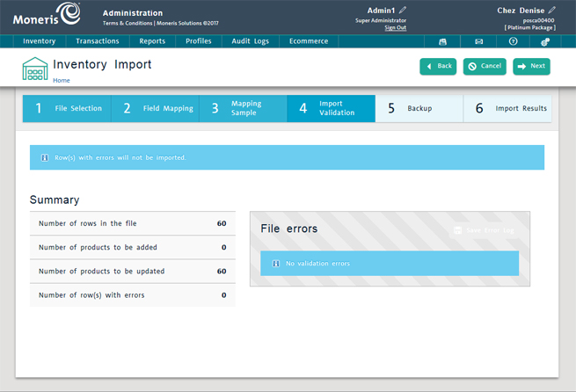This screenshot has height=392, width=576.
Task: Open the settings gears icon
Action: (x=546, y=41)
